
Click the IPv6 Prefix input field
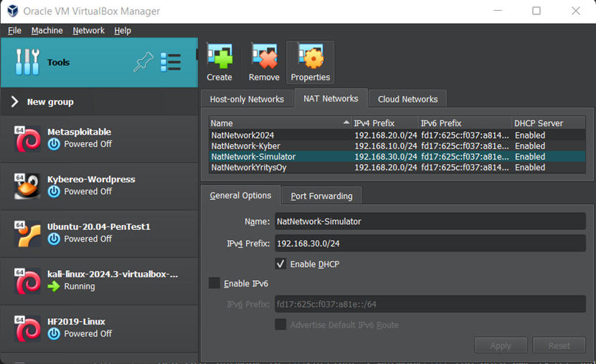point(430,304)
